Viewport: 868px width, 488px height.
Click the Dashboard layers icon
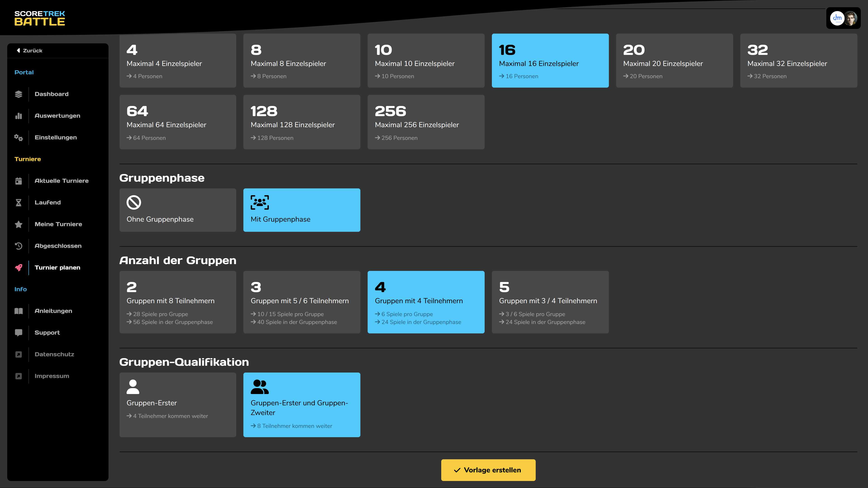coord(19,94)
